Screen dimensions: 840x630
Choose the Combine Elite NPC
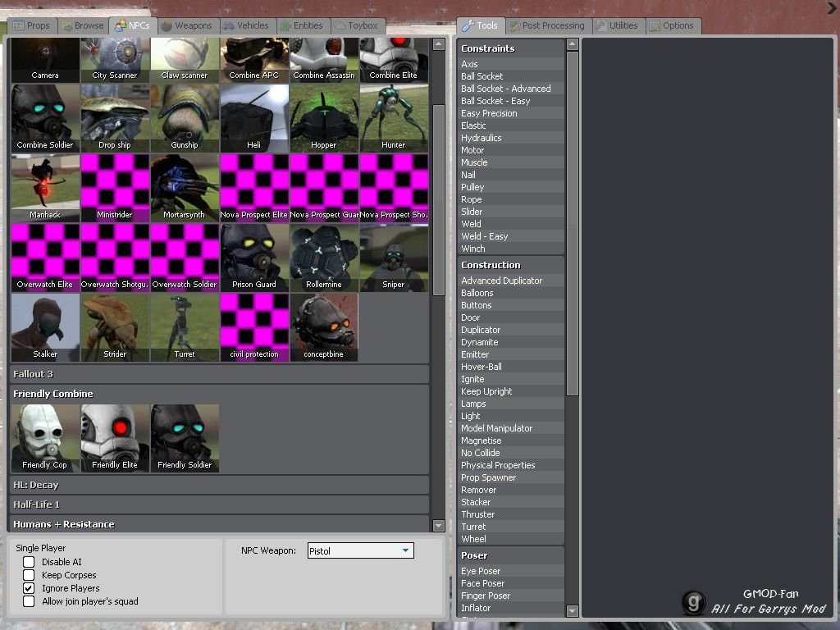click(393, 59)
